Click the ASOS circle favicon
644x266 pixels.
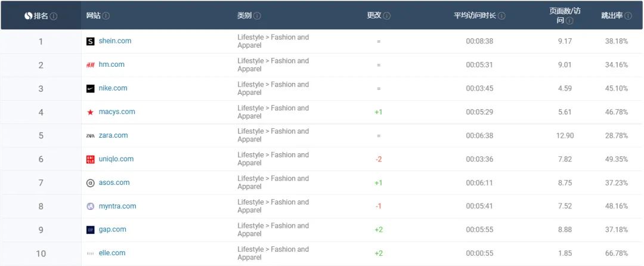91,183
